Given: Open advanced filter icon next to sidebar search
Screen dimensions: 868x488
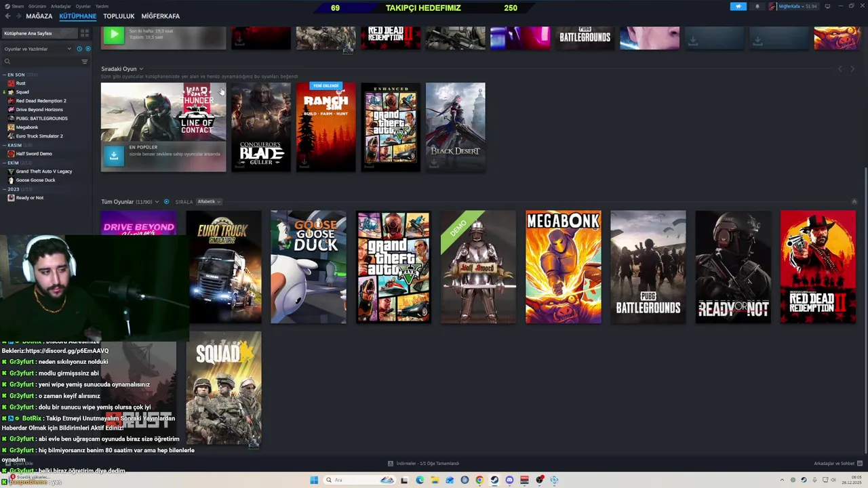Looking at the screenshot, I should (x=85, y=62).
